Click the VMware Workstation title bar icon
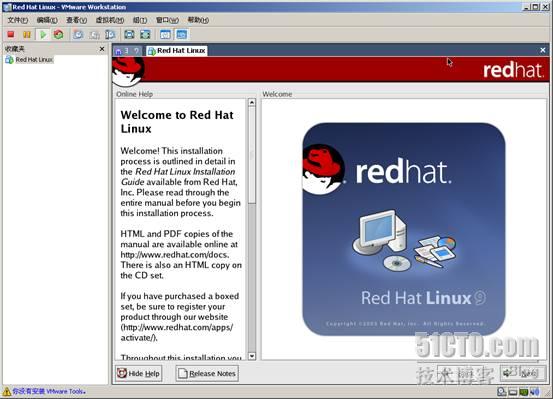The width and height of the screenshot is (553, 399). click(x=7, y=7)
